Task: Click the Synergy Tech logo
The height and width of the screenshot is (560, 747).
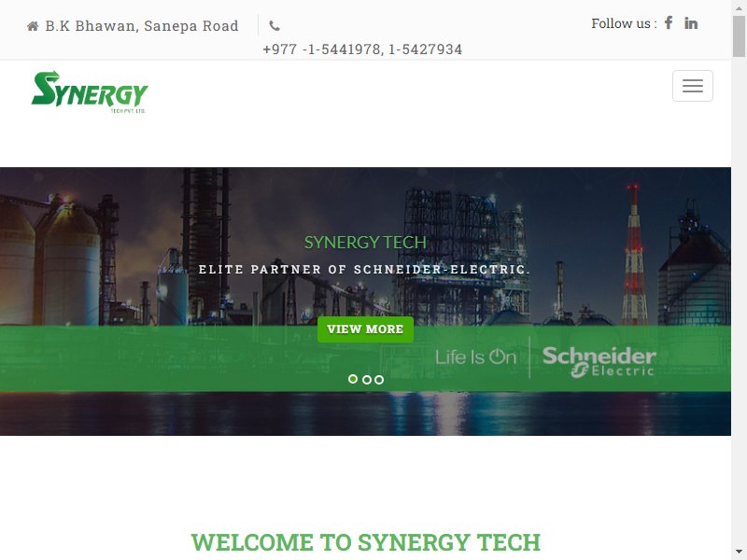Action: click(x=90, y=91)
